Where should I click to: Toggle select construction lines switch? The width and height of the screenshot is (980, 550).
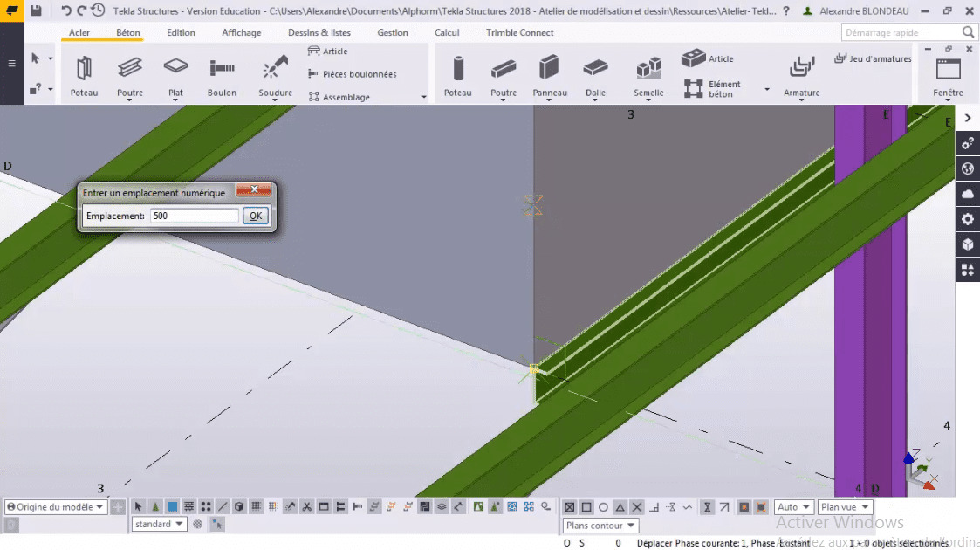point(223,507)
